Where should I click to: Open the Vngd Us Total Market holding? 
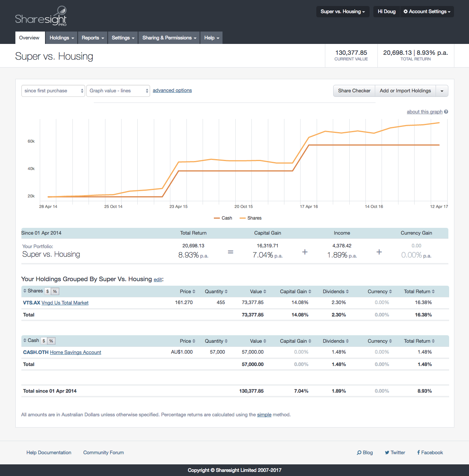coord(65,303)
